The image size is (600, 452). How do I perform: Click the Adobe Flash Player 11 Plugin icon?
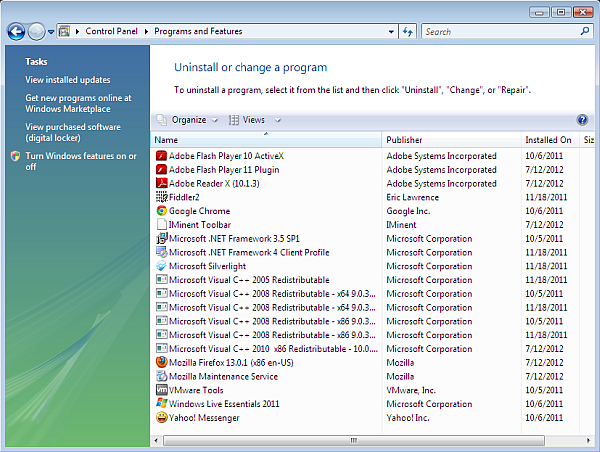pyautogui.click(x=161, y=170)
